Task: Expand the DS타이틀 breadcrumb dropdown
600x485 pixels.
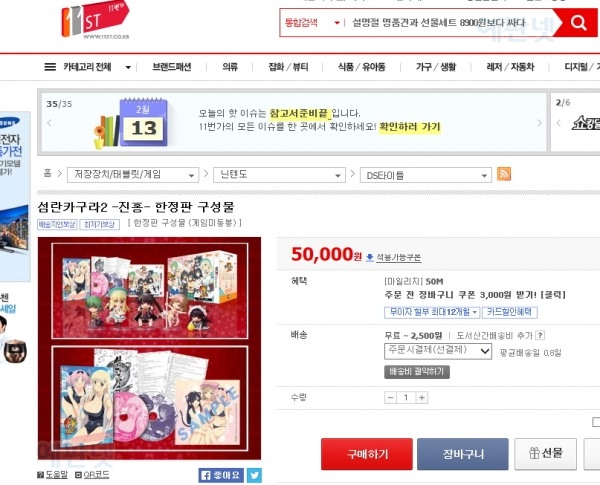Action: click(426, 175)
